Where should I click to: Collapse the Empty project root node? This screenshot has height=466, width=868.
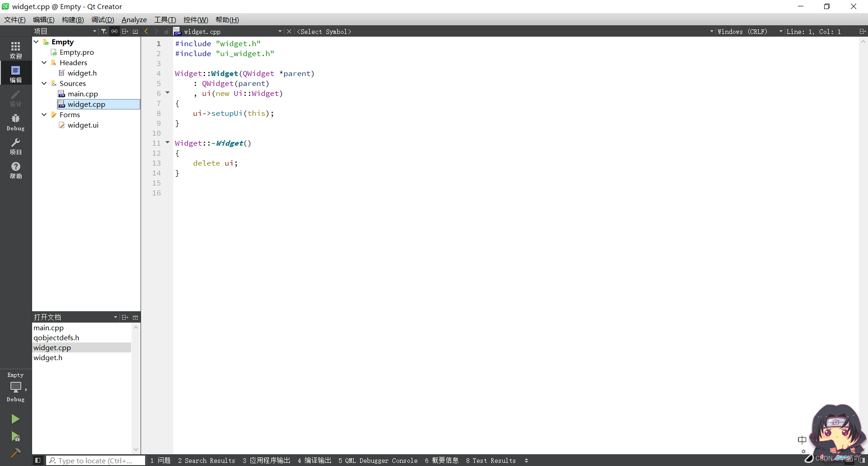coord(36,42)
